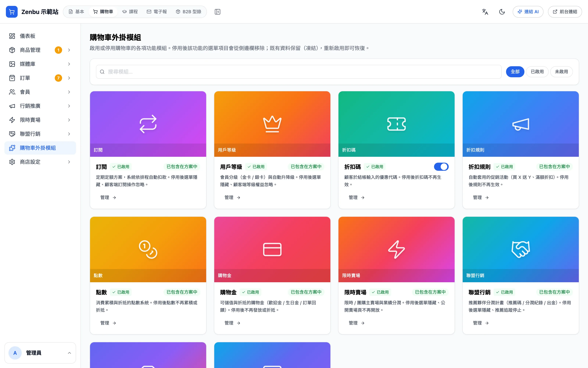The image size is (588, 368).
Task: Click the 商品管理 box icon
Action: pos(12,50)
